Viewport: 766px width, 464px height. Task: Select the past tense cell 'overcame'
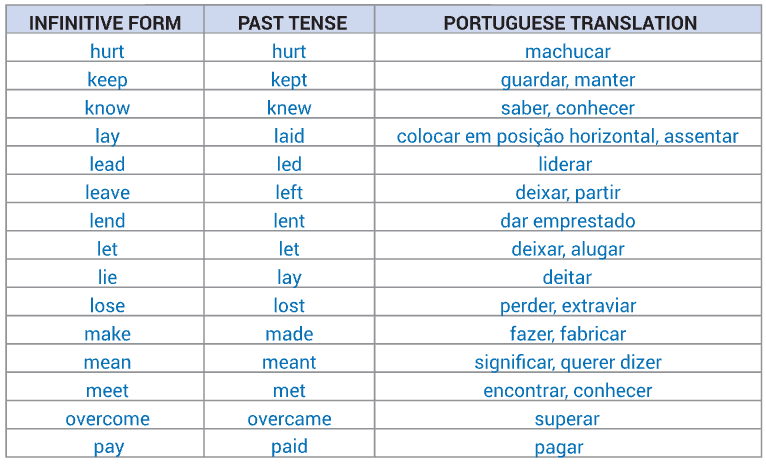click(x=289, y=419)
